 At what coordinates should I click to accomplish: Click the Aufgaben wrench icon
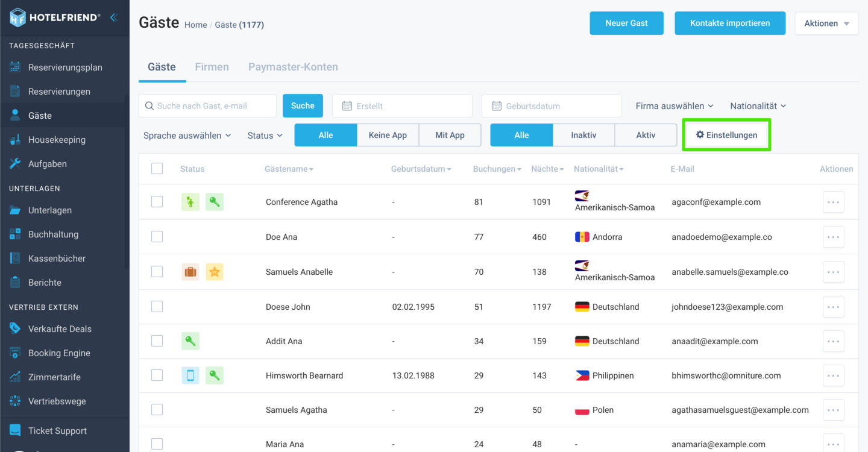point(15,164)
